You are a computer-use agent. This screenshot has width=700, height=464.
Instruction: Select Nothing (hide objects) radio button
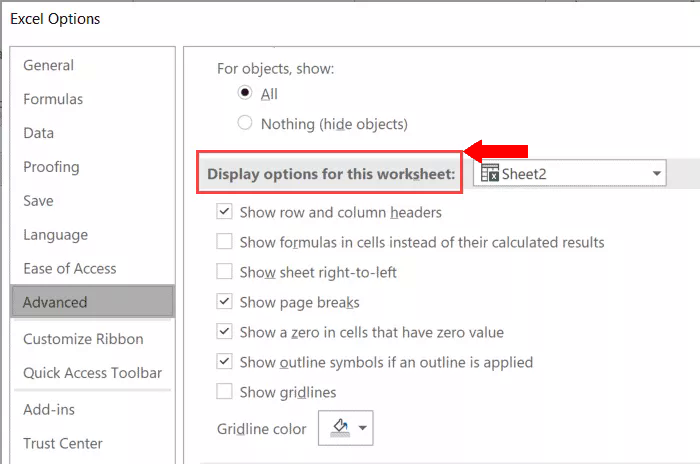(x=245, y=122)
